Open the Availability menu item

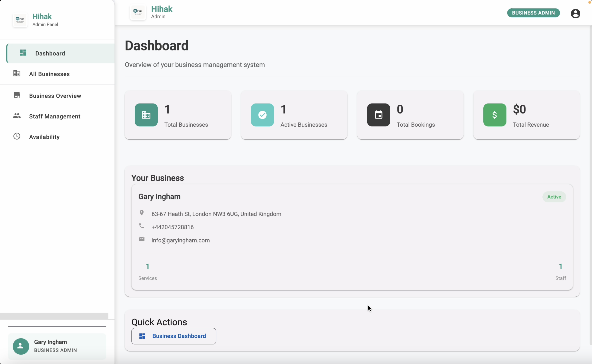tap(44, 137)
